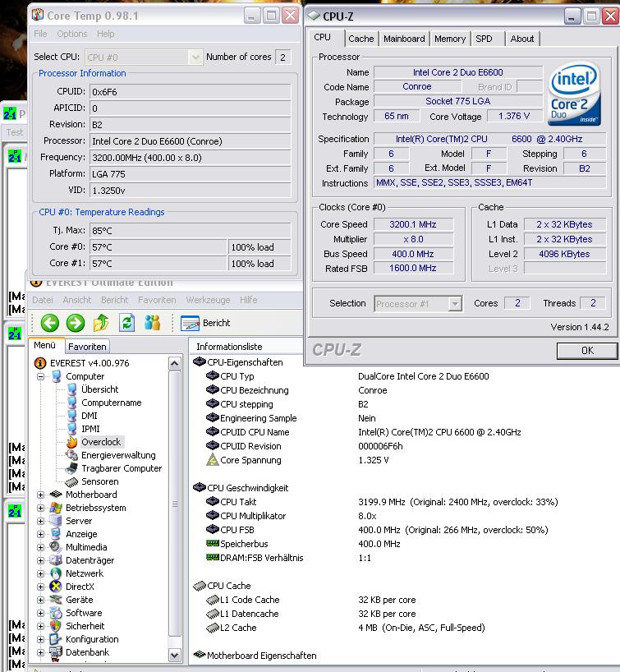Select the CPU Takt row in EVEREST list
This screenshot has width=620, height=672.
click(381, 502)
